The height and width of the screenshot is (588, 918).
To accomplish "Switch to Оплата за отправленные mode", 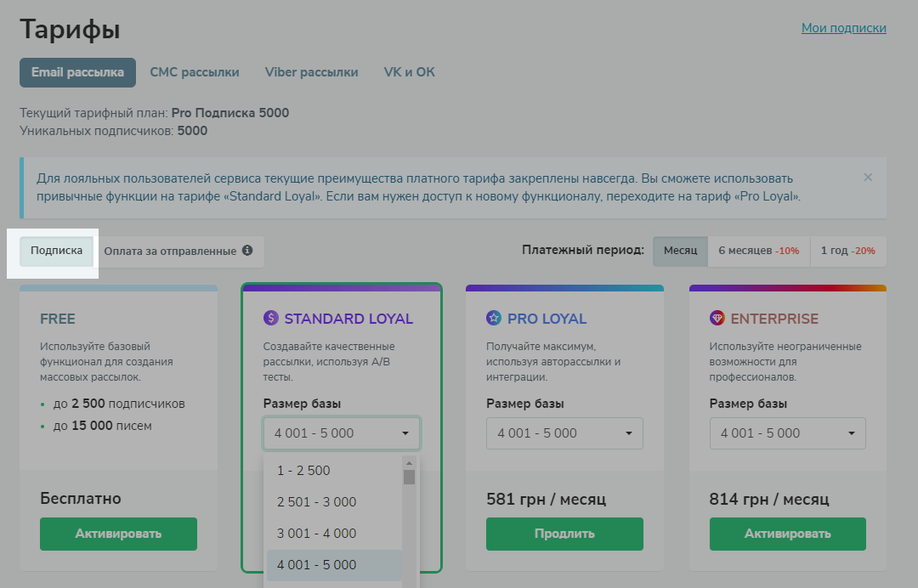I will 170,251.
